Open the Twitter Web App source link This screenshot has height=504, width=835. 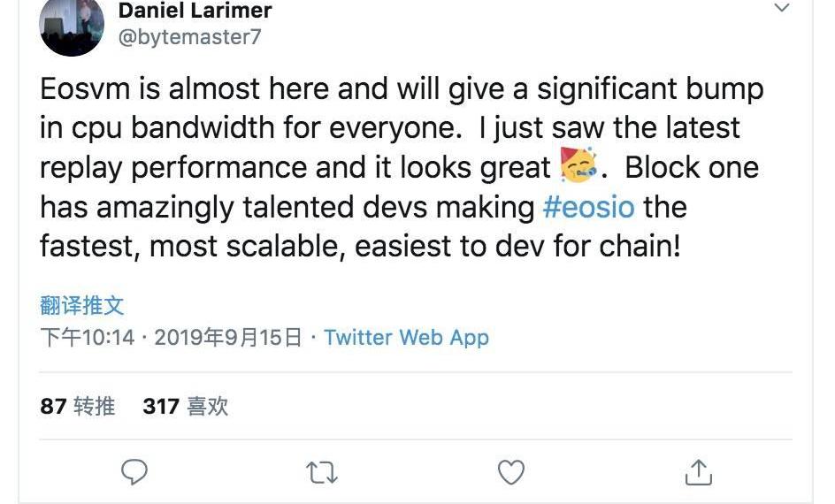tap(406, 337)
